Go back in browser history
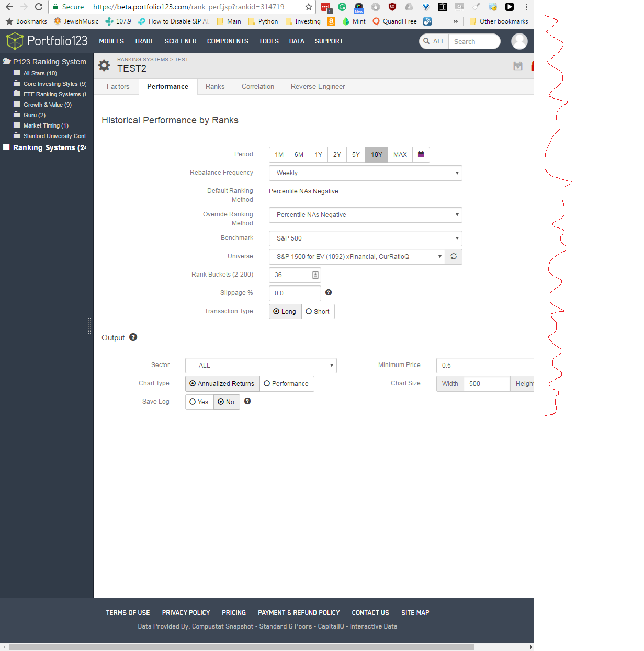This screenshot has height=651, width=644. [x=9, y=7]
